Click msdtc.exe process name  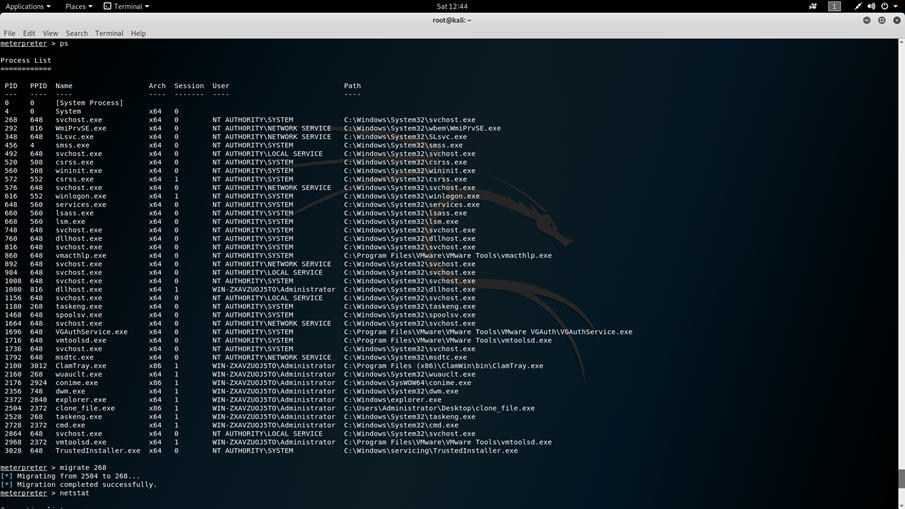(74, 357)
